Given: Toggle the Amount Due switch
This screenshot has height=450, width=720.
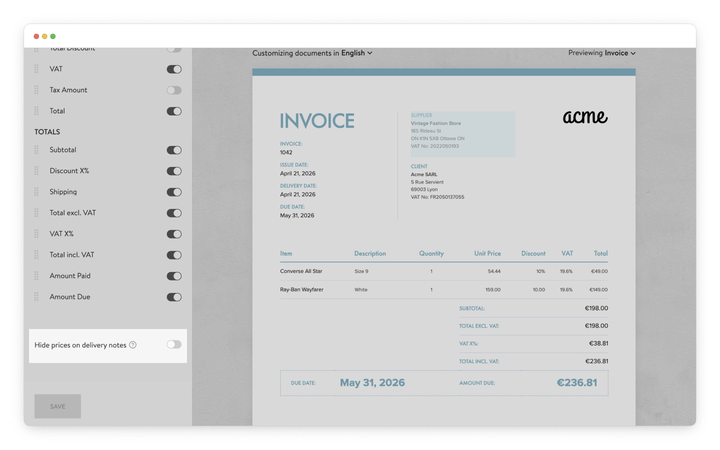Looking at the screenshot, I should 174,298.
